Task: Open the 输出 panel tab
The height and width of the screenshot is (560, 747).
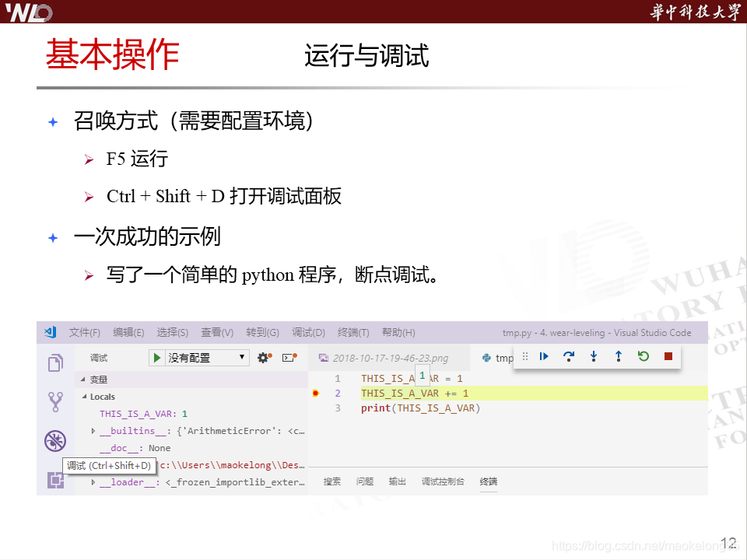Action: click(x=397, y=481)
